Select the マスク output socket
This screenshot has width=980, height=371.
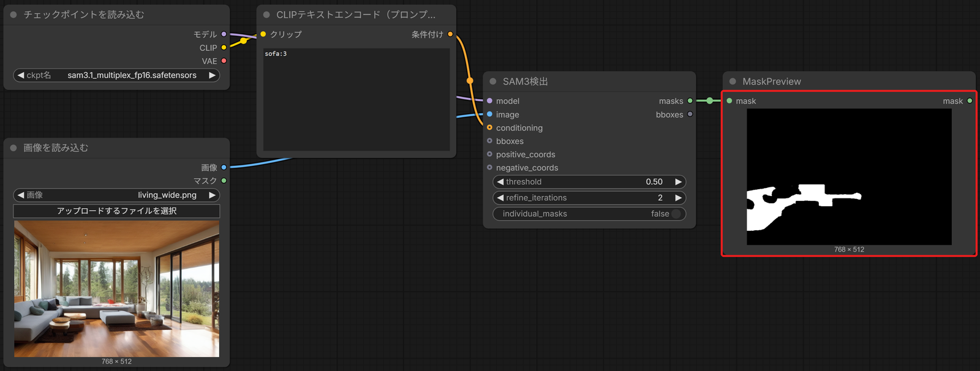pos(224,181)
